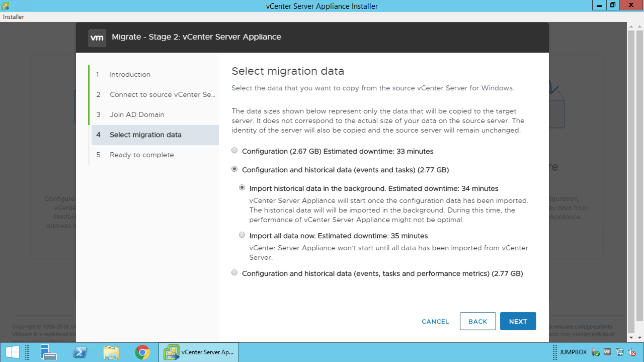Choose events, tasks and performance metrics option
Image resolution: width=644 pixels, height=362 pixels.
(234, 273)
